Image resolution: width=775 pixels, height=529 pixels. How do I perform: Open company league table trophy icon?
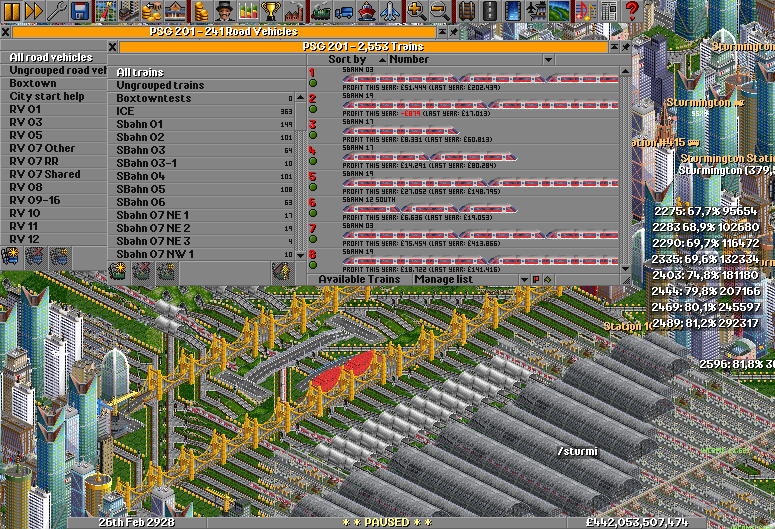tap(270, 11)
